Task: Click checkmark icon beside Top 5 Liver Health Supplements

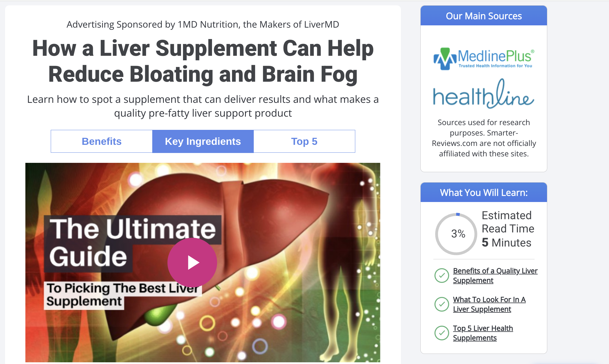Action: pyautogui.click(x=442, y=333)
